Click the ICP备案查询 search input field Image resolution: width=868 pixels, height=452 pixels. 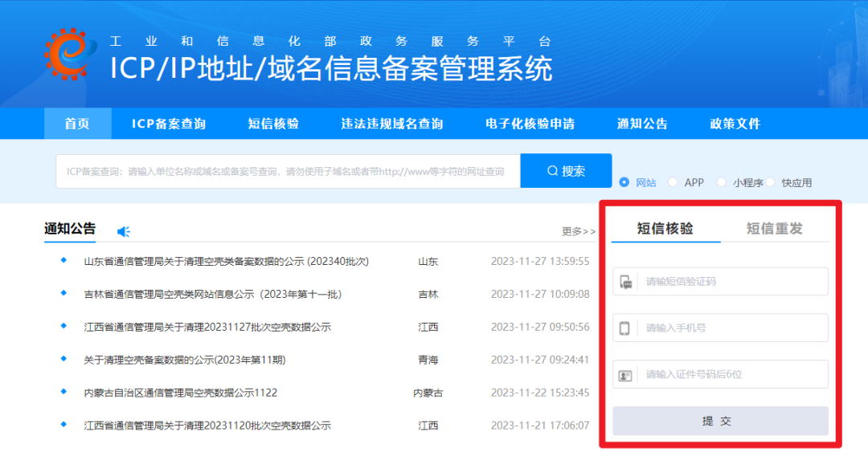point(288,171)
